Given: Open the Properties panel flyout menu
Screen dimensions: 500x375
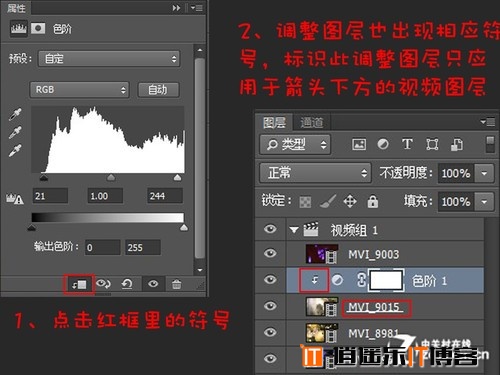Looking at the screenshot, I should [x=197, y=8].
